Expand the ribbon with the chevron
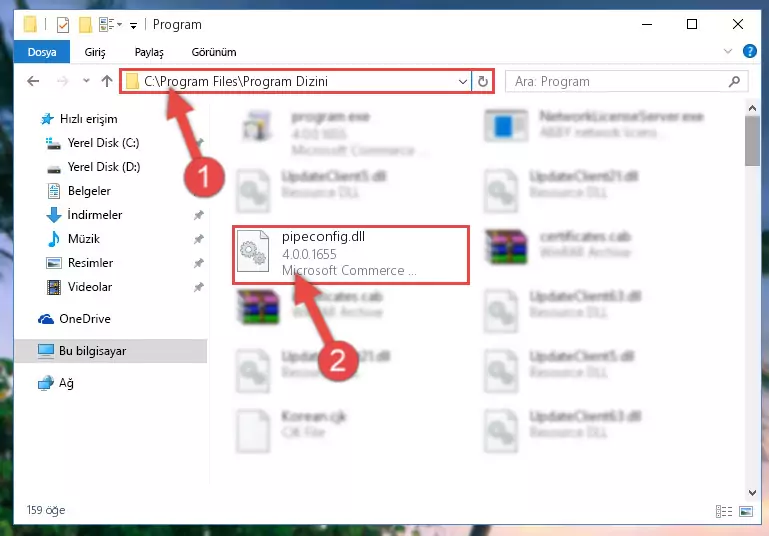Viewport: 769px width, 536px height. [728, 51]
